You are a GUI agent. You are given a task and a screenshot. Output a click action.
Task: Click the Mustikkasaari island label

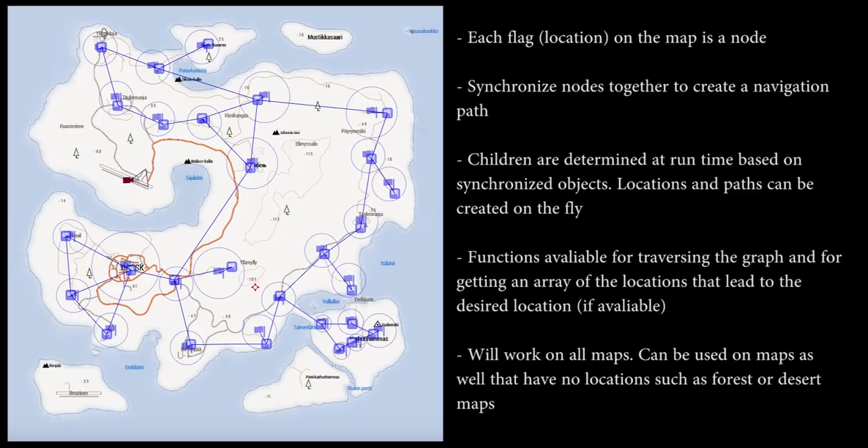coord(326,37)
